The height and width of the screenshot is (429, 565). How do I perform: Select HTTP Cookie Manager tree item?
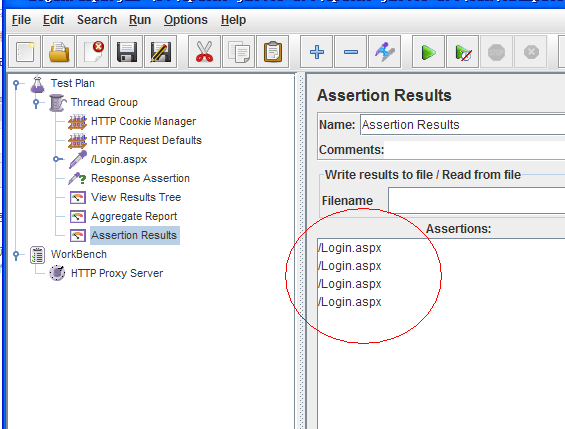point(143,122)
